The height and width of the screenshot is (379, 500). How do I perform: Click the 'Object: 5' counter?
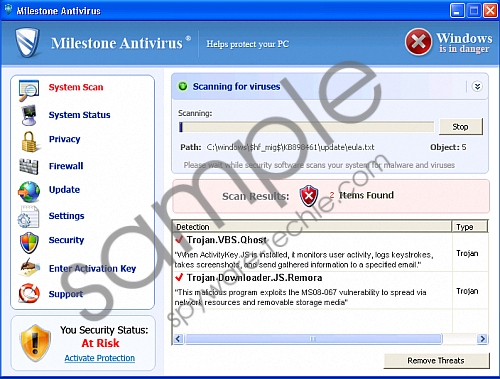(448, 147)
